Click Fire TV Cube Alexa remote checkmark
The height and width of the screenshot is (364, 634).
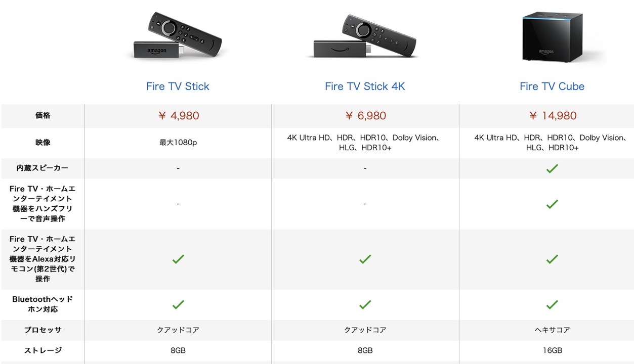tap(552, 259)
